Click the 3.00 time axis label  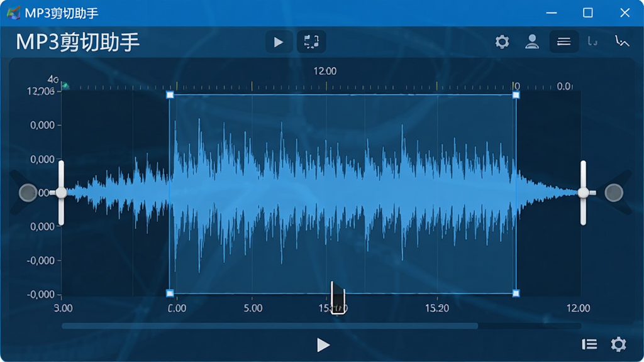64,308
